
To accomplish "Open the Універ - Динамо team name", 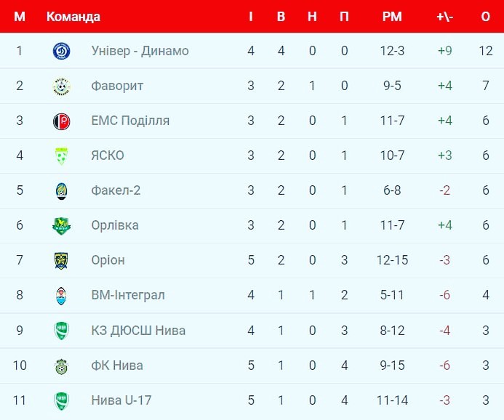I will (x=140, y=51).
